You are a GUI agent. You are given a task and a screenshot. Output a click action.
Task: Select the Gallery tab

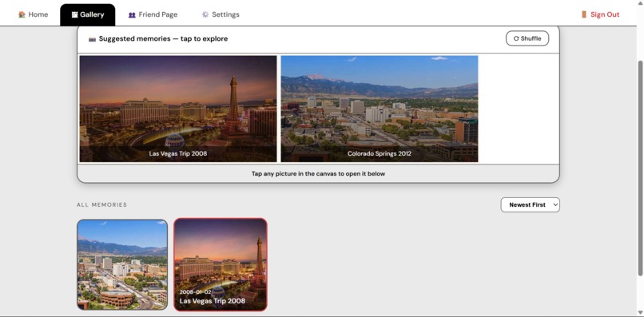click(x=87, y=14)
